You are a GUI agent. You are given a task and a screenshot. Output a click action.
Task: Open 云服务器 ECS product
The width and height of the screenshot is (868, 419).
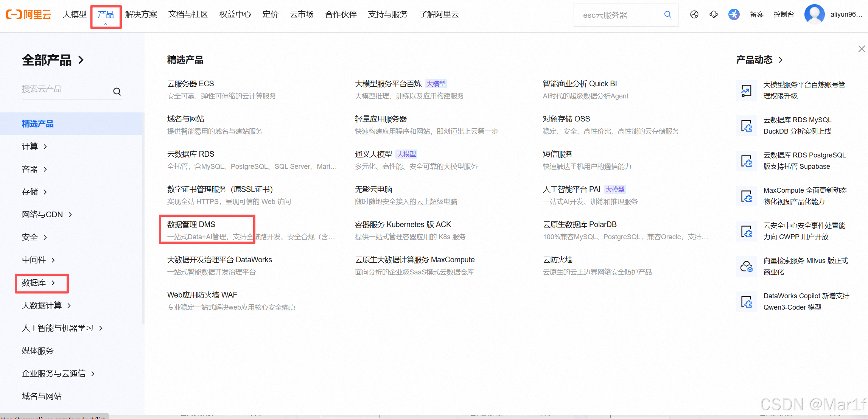191,84
